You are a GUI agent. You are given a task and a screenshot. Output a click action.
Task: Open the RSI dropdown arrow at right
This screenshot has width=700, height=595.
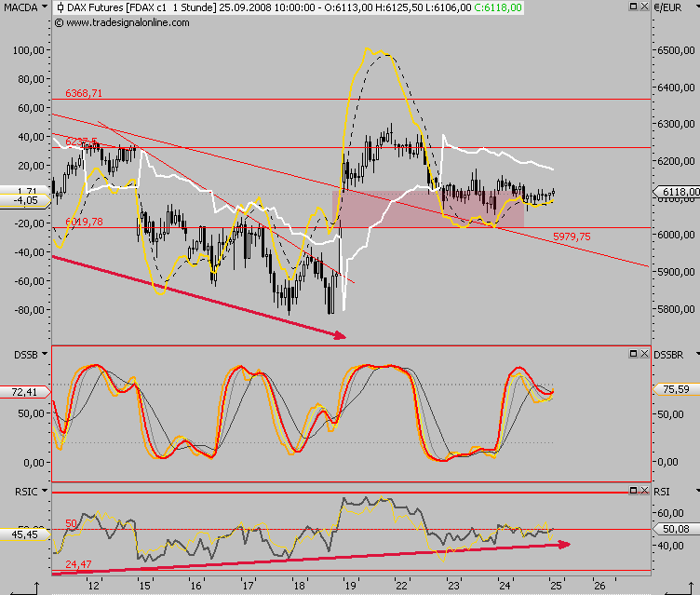pyautogui.click(x=696, y=491)
